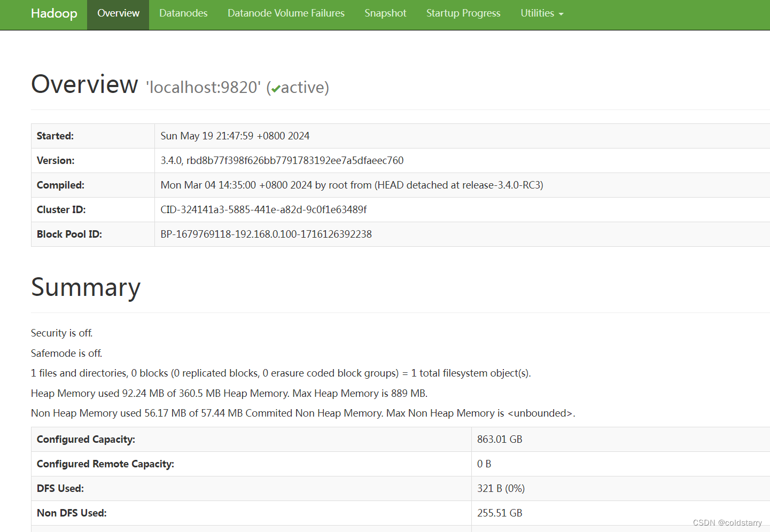Click the 'Security is off.' line
The width and height of the screenshot is (770, 532).
point(62,333)
